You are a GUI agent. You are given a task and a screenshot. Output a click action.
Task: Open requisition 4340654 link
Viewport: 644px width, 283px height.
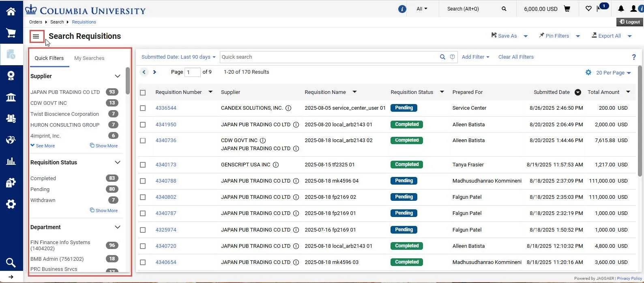tap(166, 262)
